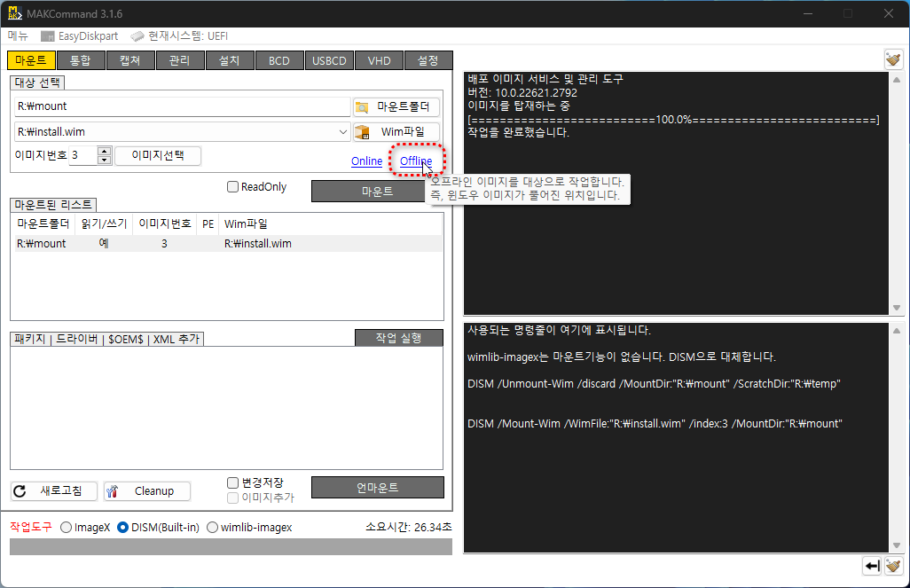Click the 마운트폴더 column header

click(x=43, y=224)
